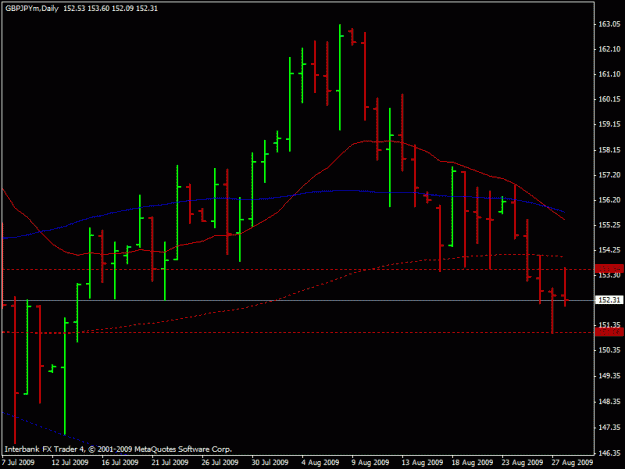Select the 151.35 price axis label
The height and width of the screenshot is (469, 625).
[609, 325]
